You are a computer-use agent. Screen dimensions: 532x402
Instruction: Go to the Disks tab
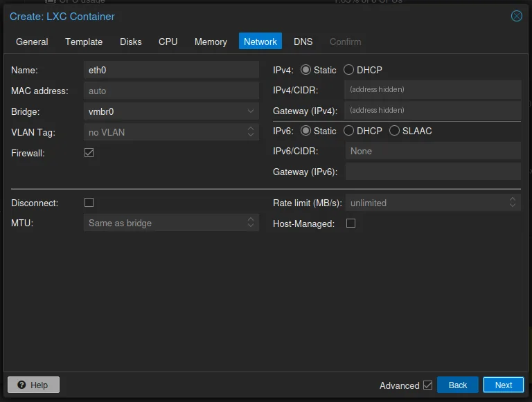pos(131,42)
